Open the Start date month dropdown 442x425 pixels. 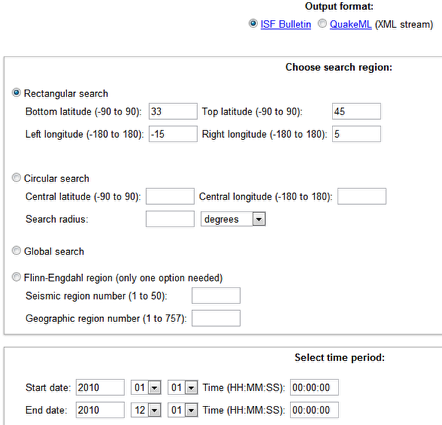click(146, 387)
